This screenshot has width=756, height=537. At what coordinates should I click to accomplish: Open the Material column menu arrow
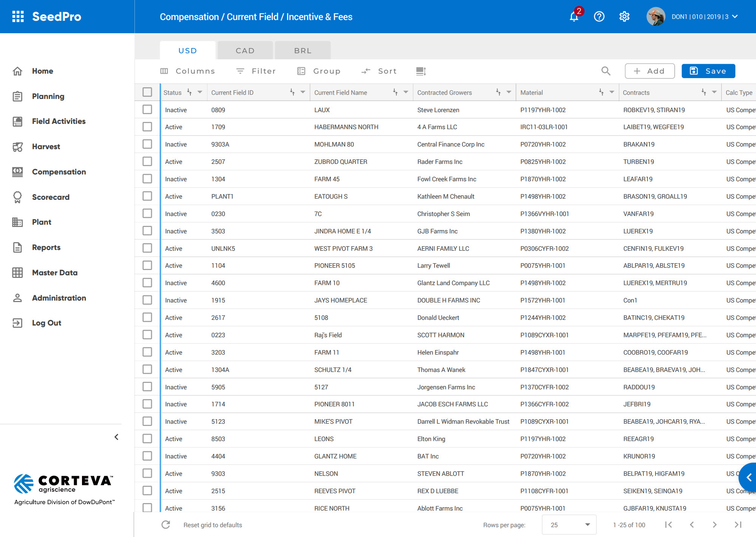[x=612, y=92]
